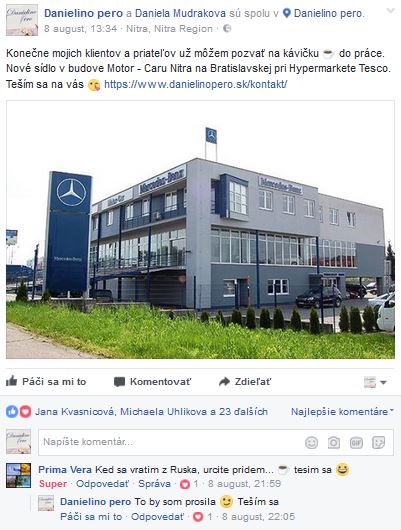
Task: Expand the Najlepšie komentáre sort dropdown
Action: click(x=342, y=412)
